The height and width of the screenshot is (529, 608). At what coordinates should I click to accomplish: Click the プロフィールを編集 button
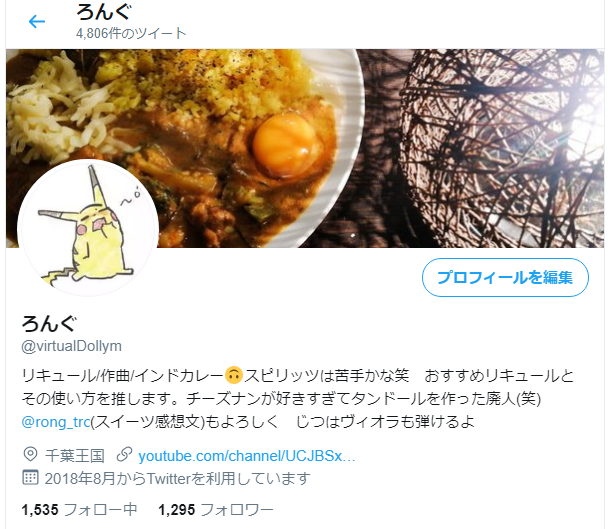click(x=505, y=277)
